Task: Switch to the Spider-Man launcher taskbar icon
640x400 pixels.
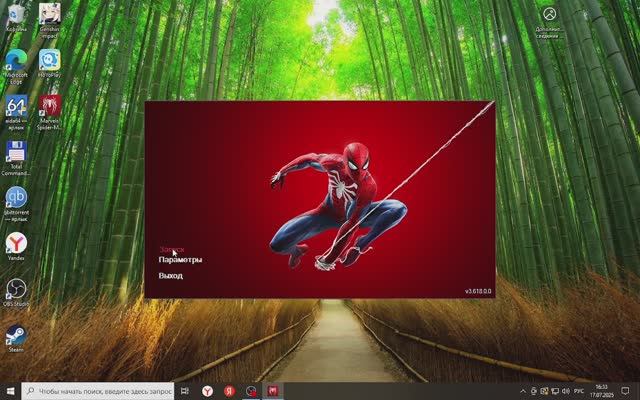Action: (x=273, y=391)
